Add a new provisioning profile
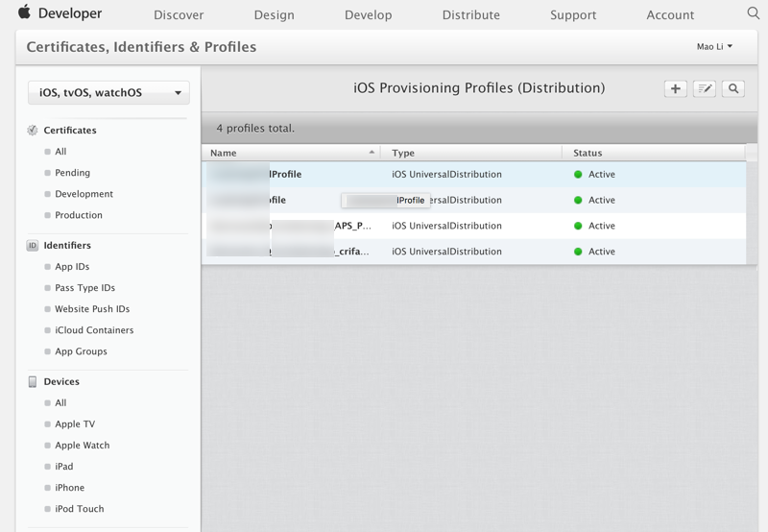The width and height of the screenshot is (768, 532). [676, 88]
